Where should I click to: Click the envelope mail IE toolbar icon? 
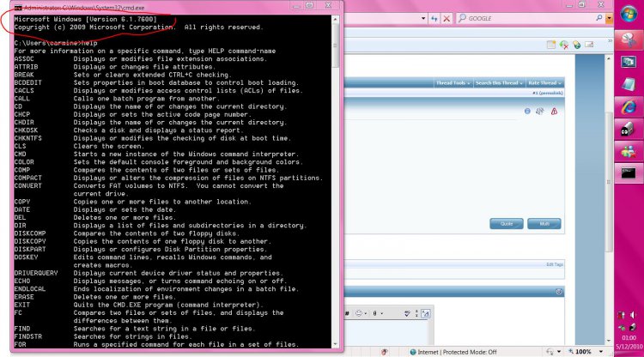tap(589, 45)
